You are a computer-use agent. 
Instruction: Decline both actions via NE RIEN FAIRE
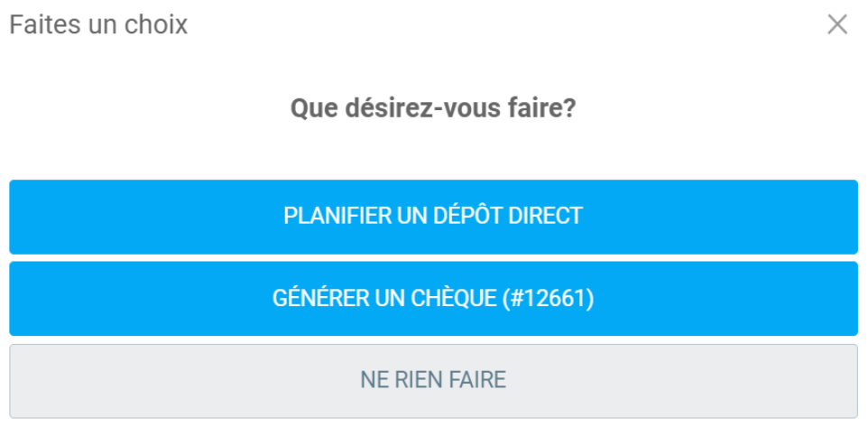point(433,380)
